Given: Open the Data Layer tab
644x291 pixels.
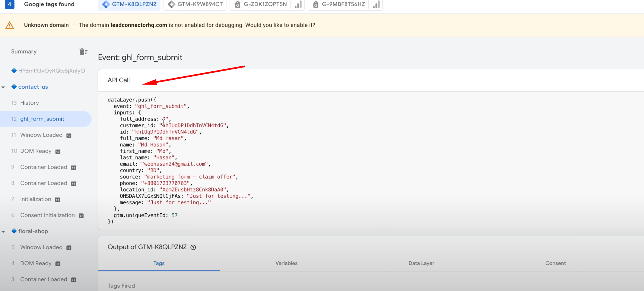Looking at the screenshot, I should (421, 263).
